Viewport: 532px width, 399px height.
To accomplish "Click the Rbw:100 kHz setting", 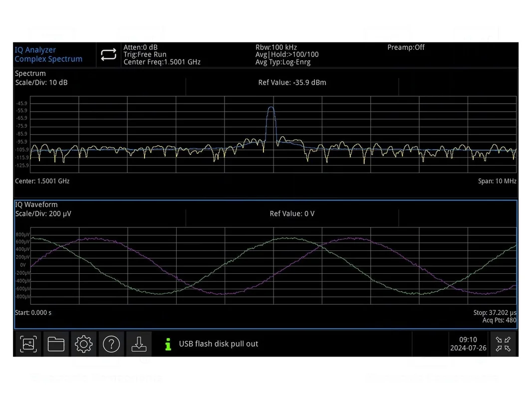I will 276,47.
